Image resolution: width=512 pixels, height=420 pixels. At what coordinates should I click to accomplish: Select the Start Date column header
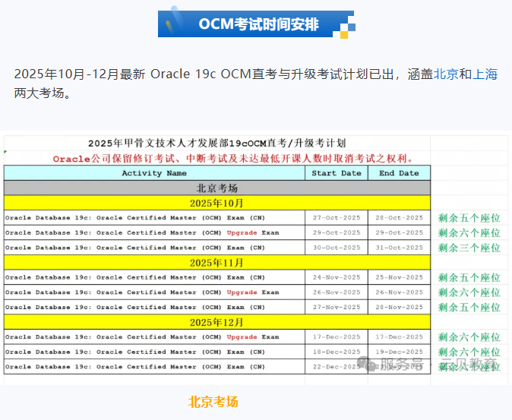point(337,173)
